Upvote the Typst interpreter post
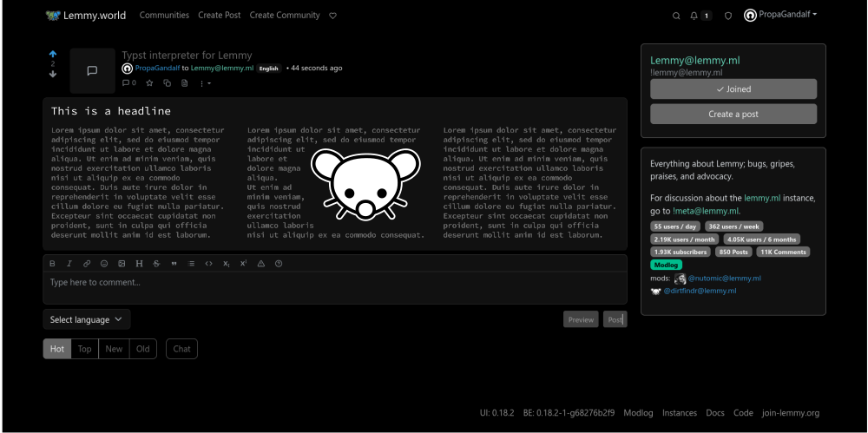 (53, 54)
